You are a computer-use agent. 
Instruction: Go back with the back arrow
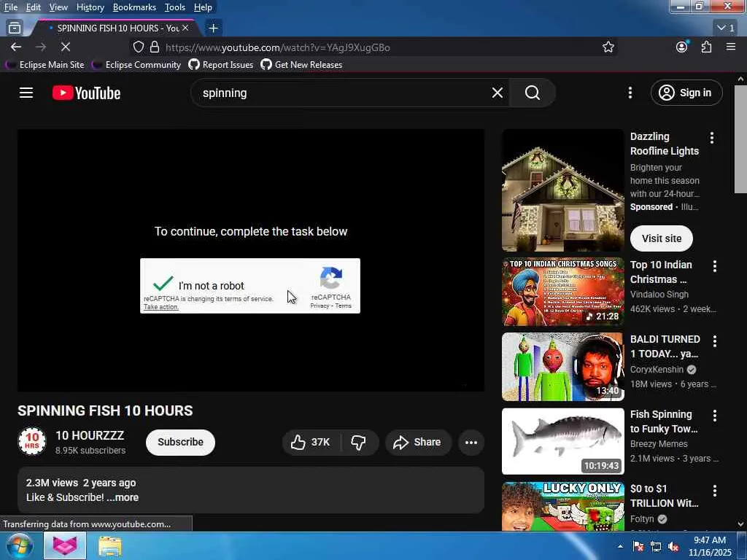click(16, 47)
